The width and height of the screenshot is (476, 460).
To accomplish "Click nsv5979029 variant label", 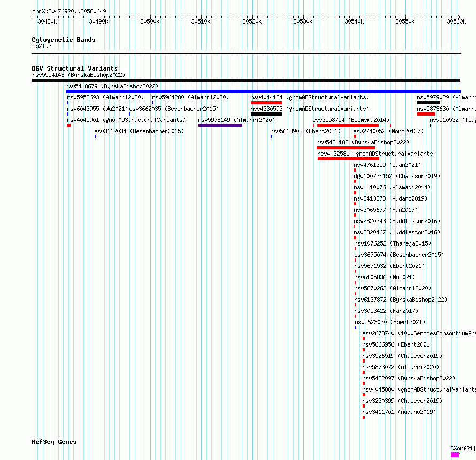I will coord(446,97).
